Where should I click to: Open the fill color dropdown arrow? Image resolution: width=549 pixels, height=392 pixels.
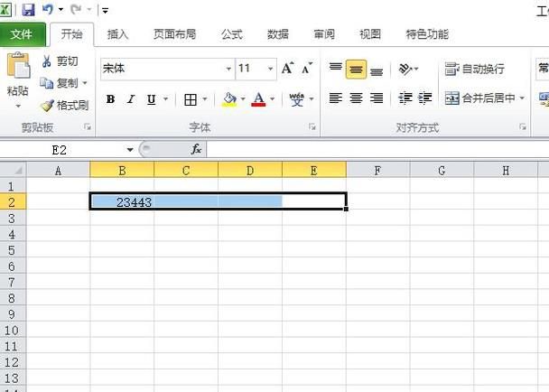(243, 99)
